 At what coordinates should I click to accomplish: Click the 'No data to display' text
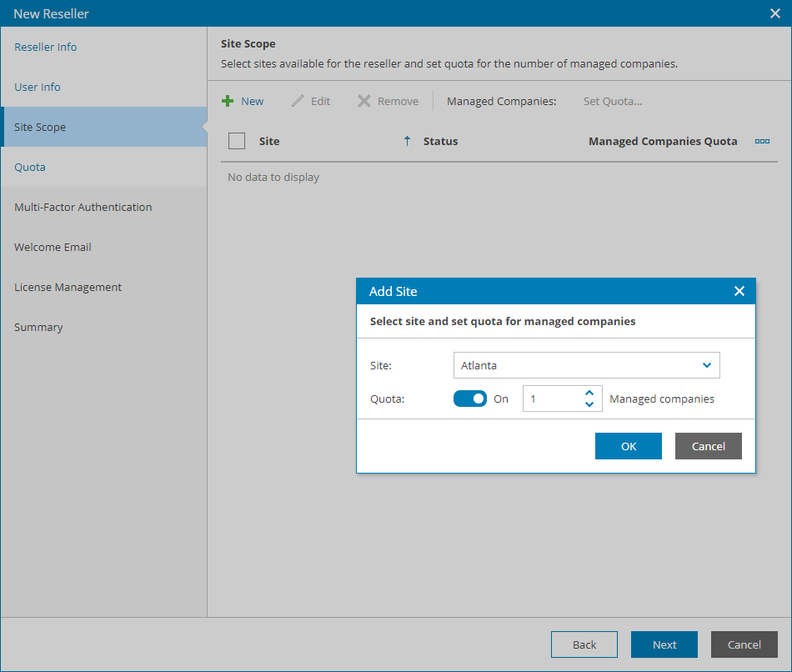point(273,178)
